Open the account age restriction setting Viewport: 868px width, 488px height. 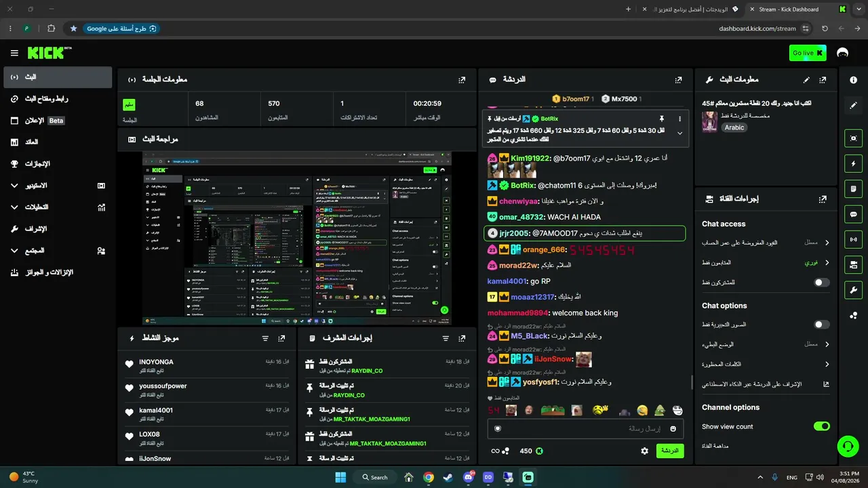tap(766, 243)
